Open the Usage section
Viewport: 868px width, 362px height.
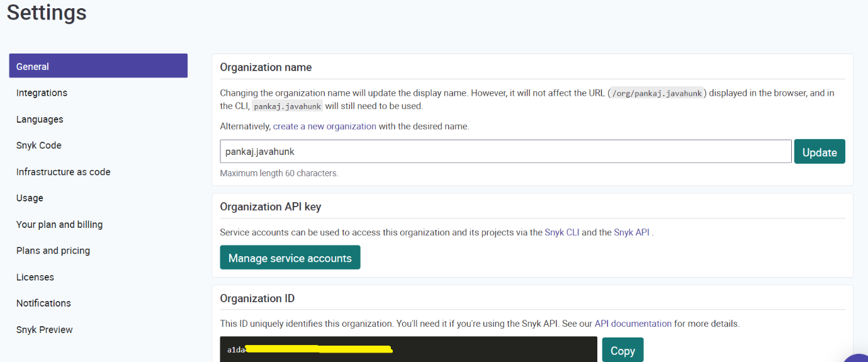click(30, 198)
